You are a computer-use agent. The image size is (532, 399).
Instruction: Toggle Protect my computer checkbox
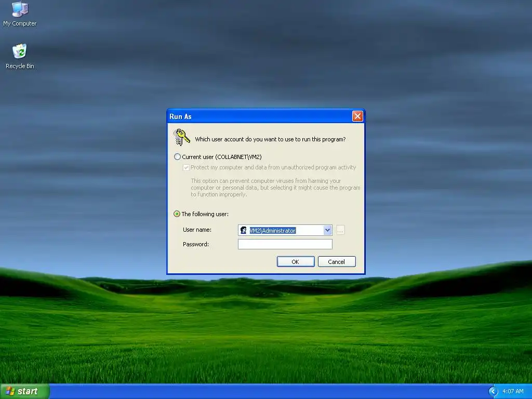click(186, 167)
